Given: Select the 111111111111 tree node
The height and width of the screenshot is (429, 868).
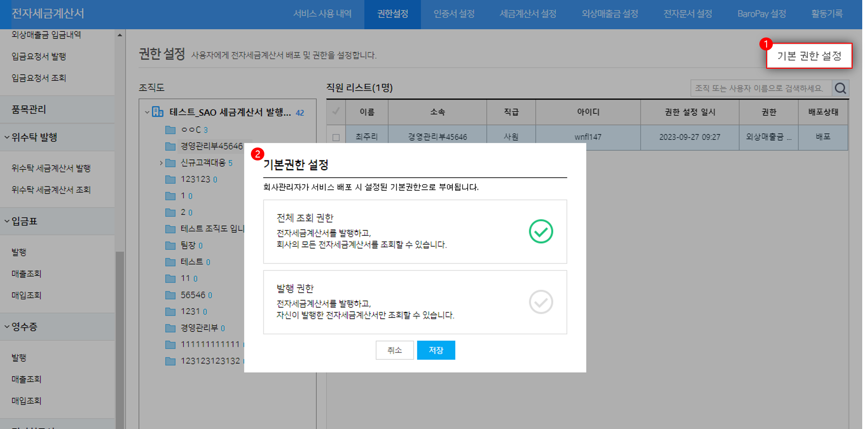Looking at the screenshot, I should click(210, 344).
